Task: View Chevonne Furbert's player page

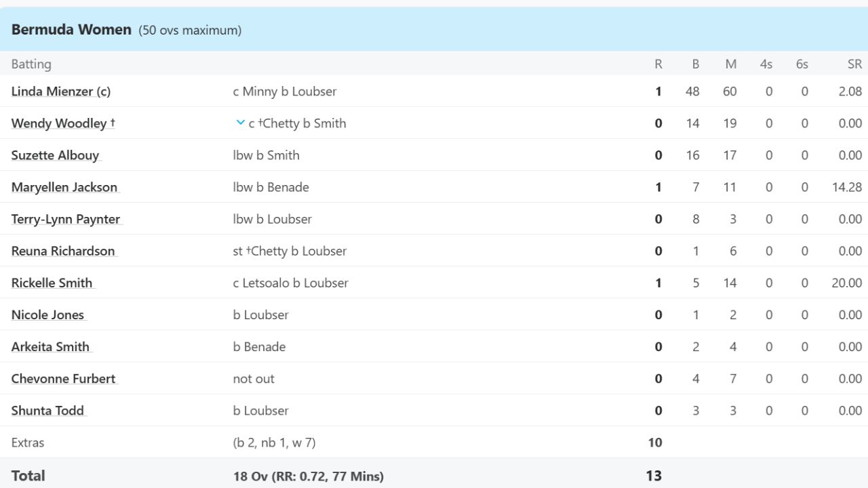Action: [x=63, y=378]
